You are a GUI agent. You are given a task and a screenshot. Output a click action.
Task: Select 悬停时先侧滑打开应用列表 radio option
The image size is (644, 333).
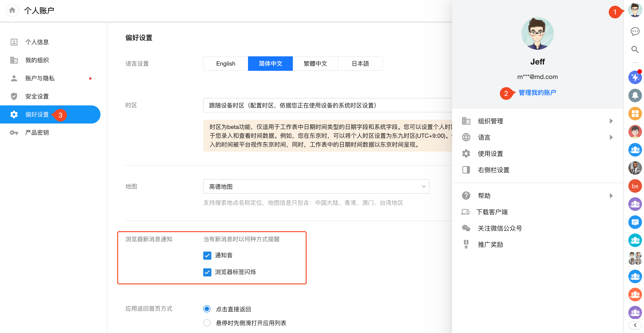(207, 323)
